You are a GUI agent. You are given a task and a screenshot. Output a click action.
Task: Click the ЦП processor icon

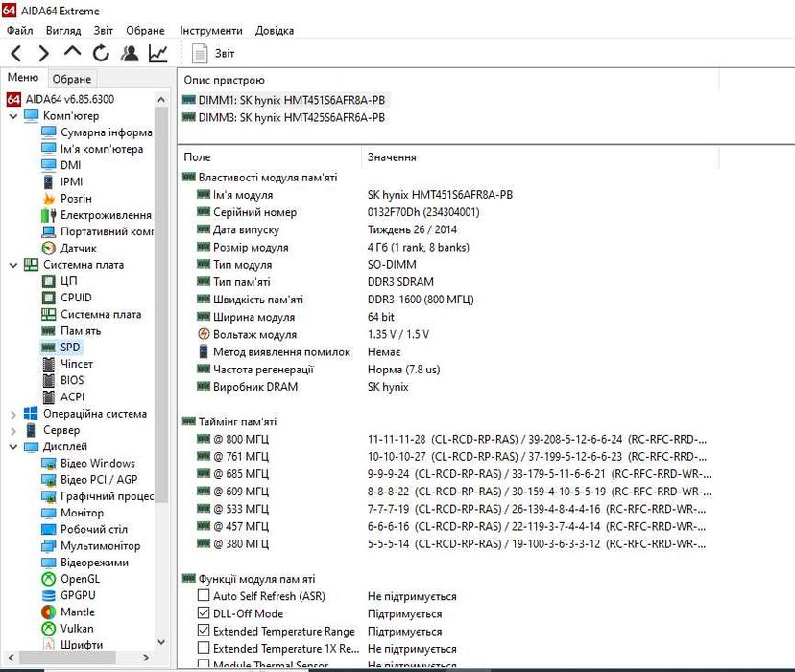coord(49,281)
